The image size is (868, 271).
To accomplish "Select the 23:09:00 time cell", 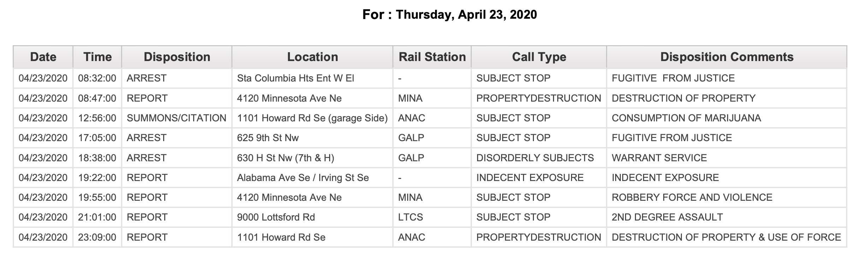I will click(97, 237).
